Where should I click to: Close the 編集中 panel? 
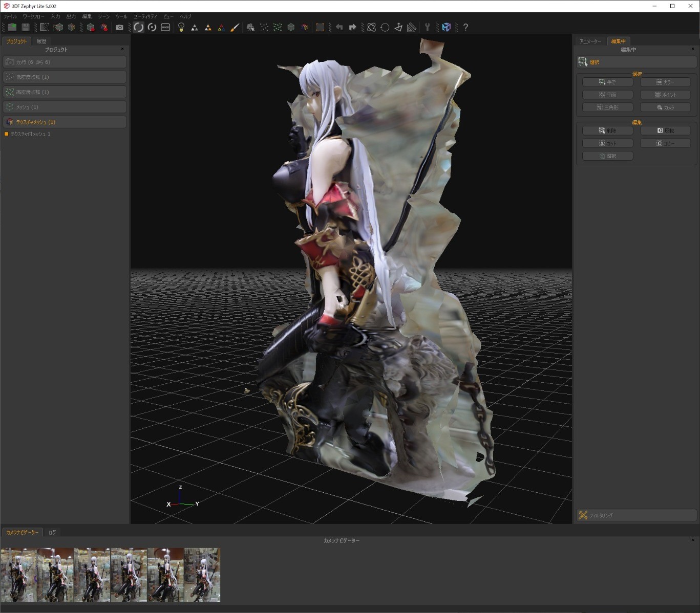[693, 49]
